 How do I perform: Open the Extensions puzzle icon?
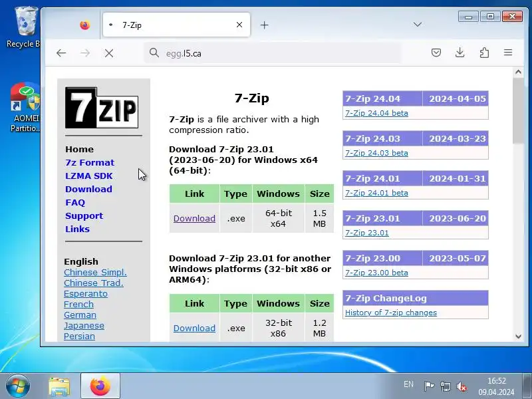pyautogui.click(x=484, y=53)
